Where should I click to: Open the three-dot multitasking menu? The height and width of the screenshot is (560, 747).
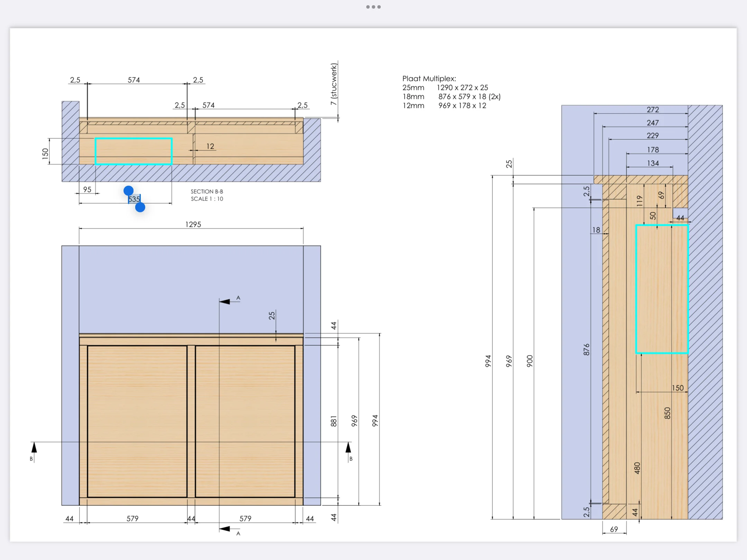(373, 7)
